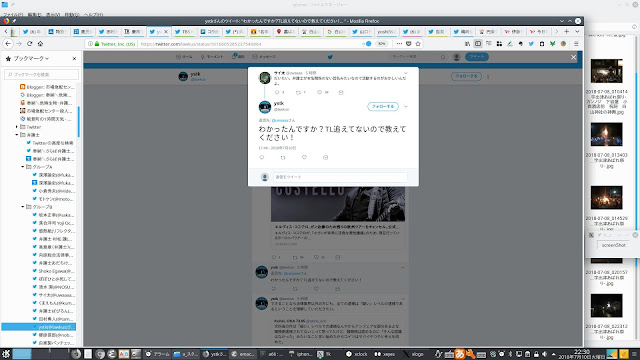This screenshot has height=360, width=640.
Task: Click the green yen extension icon
Action: 552,44
